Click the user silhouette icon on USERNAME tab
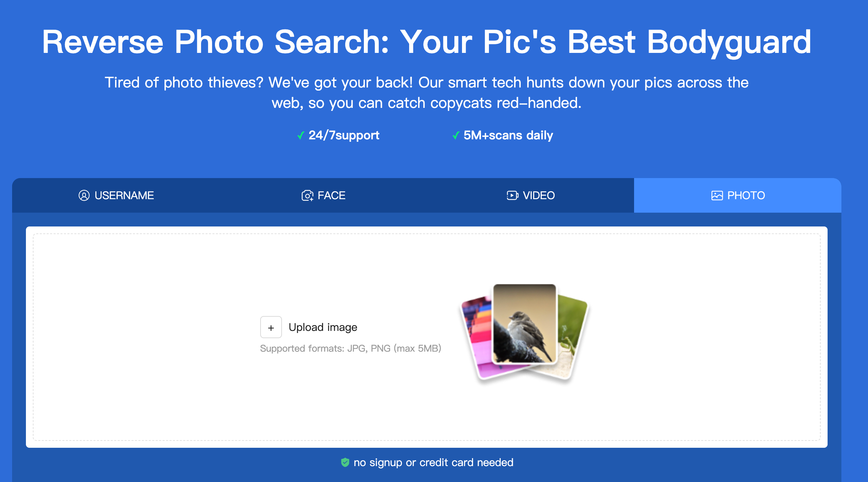 pyautogui.click(x=83, y=195)
